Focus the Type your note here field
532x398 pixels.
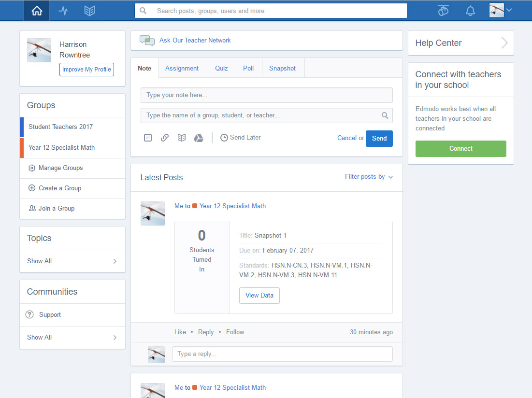click(267, 95)
